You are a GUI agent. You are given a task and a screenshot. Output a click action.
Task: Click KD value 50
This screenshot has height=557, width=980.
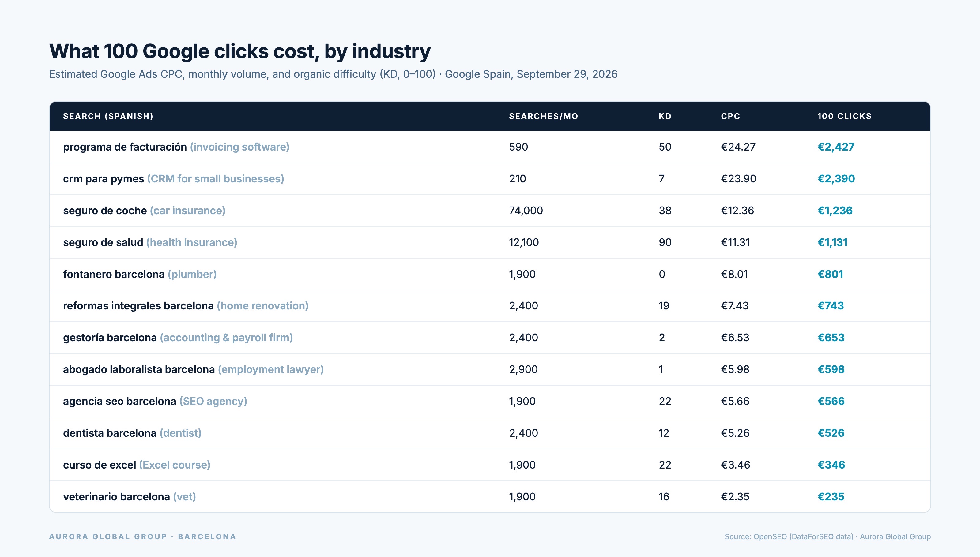click(x=665, y=147)
